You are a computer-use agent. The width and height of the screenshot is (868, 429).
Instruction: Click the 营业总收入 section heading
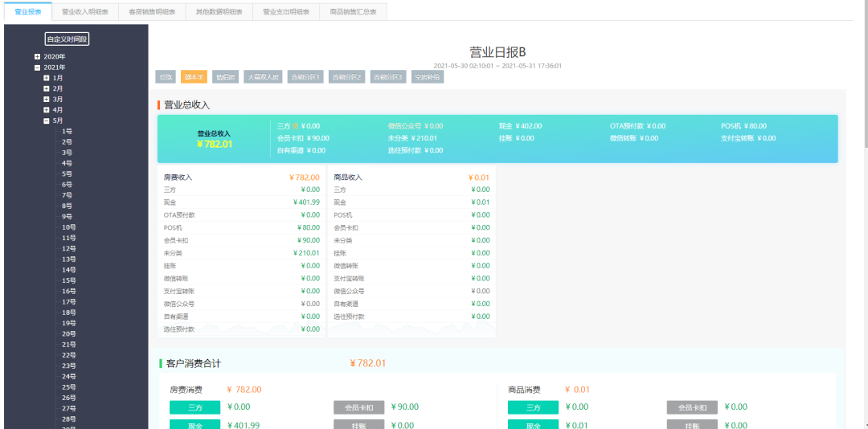(x=187, y=105)
